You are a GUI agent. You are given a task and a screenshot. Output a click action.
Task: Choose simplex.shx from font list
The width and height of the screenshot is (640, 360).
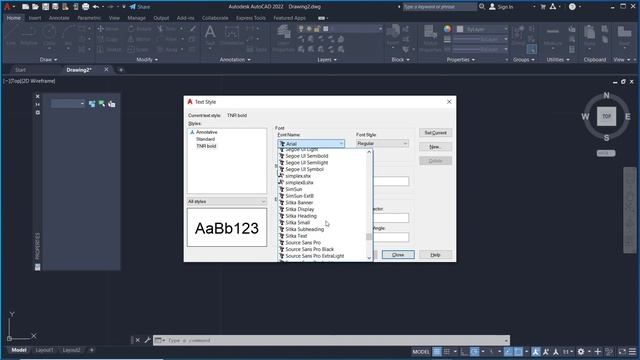pos(298,176)
